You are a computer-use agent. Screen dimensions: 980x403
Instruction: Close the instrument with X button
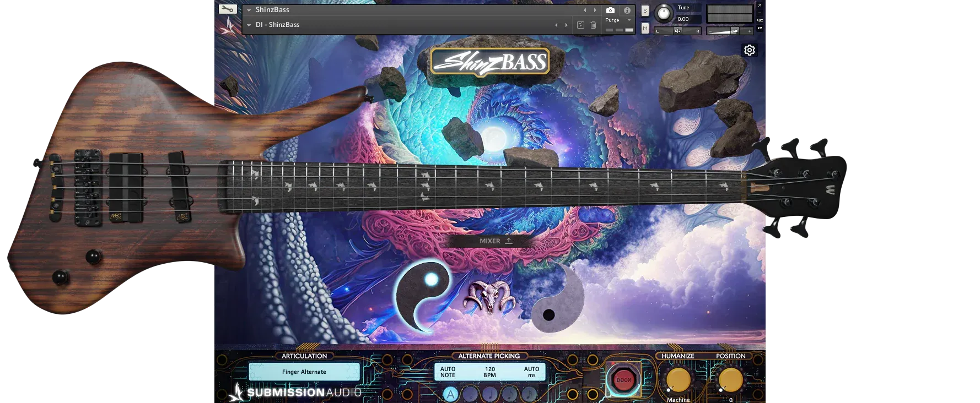(x=760, y=5)
